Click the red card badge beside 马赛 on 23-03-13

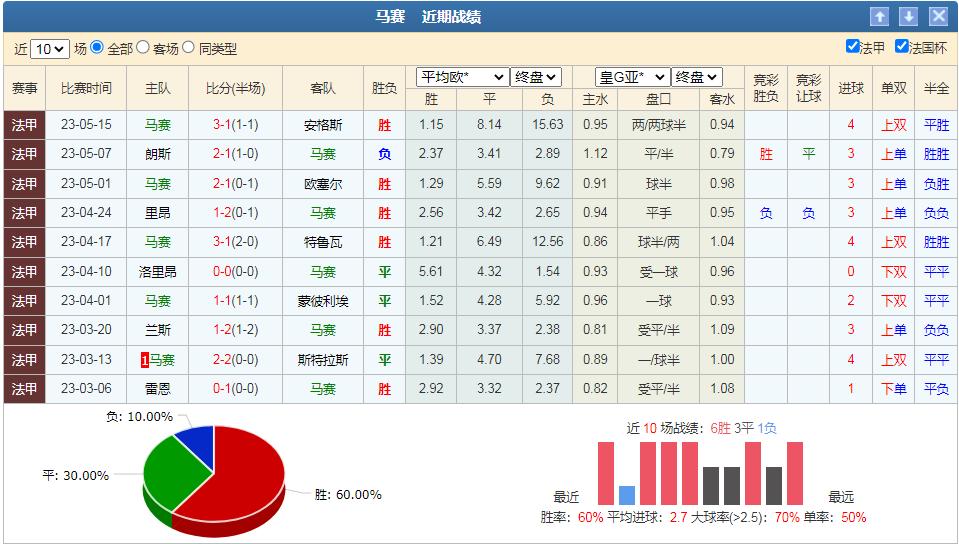(145, 360)
